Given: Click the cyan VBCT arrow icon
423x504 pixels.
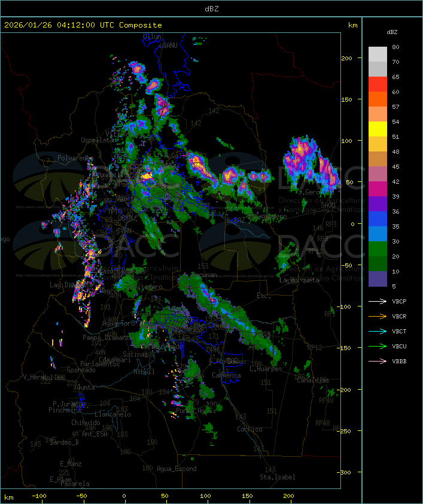Looking at the screenshot, I should (378, 331).
